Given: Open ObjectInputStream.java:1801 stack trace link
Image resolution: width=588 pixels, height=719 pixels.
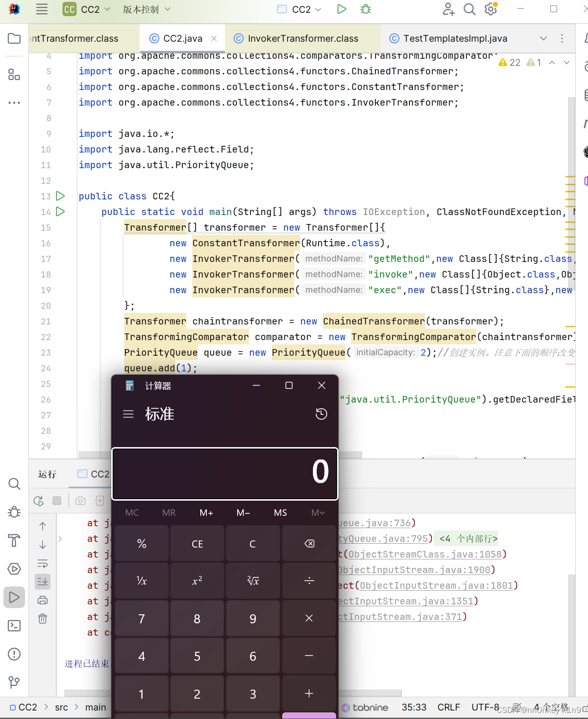Looking at the screenshot, I should click(x=437, y=585).
